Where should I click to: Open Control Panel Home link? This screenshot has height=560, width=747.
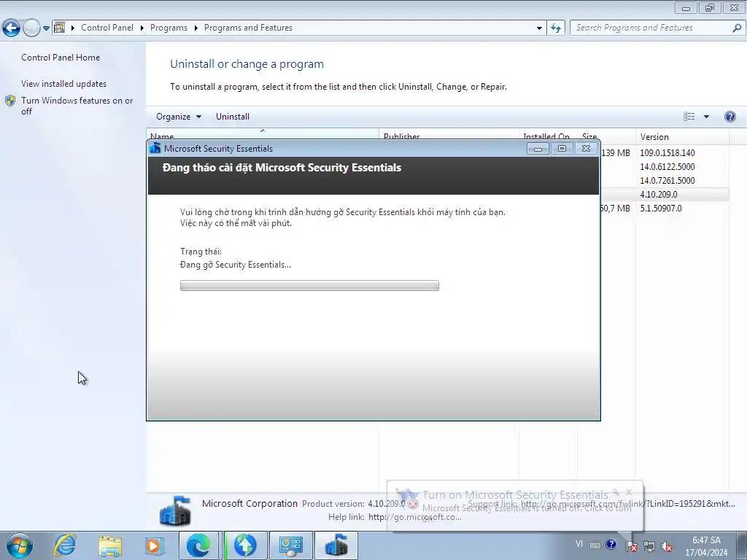click(x=61, y=57)
